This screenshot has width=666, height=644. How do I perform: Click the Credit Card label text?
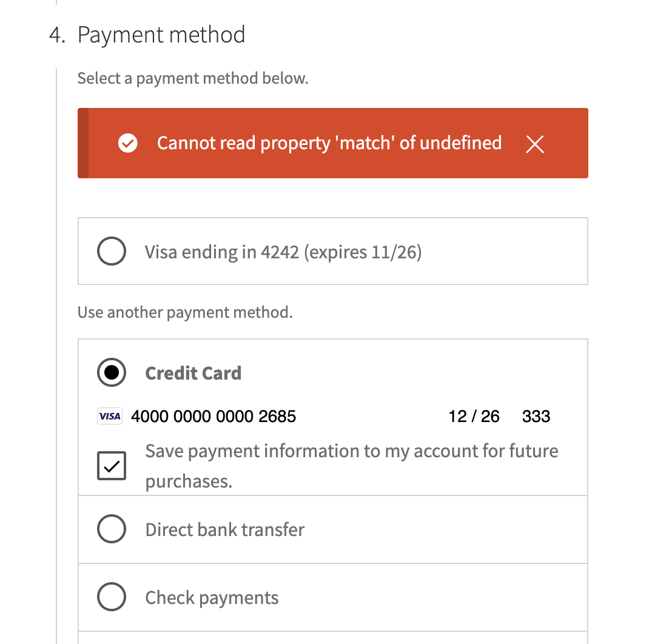[193, 373]
